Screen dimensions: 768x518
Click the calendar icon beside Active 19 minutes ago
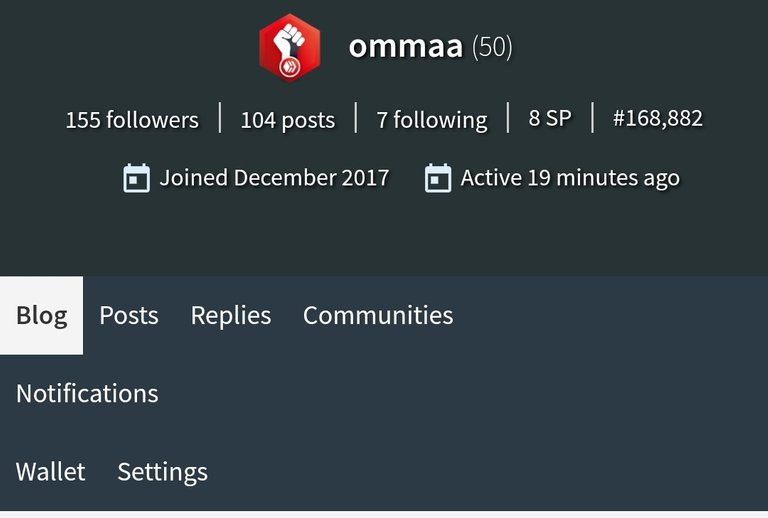click(438, 178)
